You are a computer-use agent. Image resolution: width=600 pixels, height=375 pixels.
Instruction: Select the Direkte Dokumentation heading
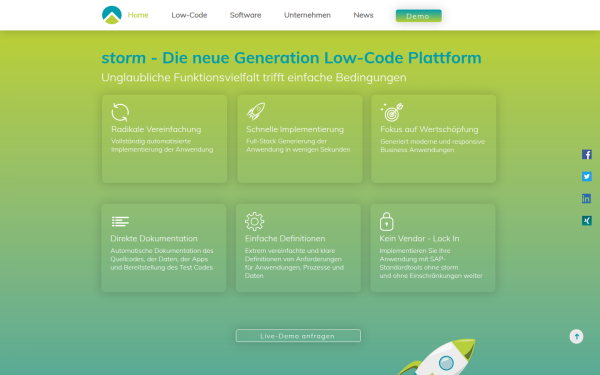pyautogui.click(x=154, y=238)
